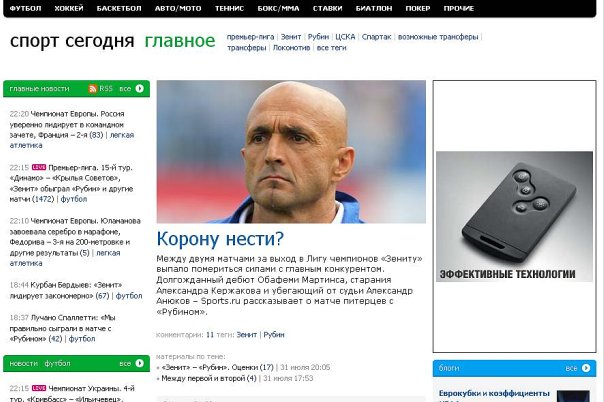The width and height of the screenshot is (604, 402).
Task: Click the Эффективные технологии car key ad
Action: (x=514, y=216)
